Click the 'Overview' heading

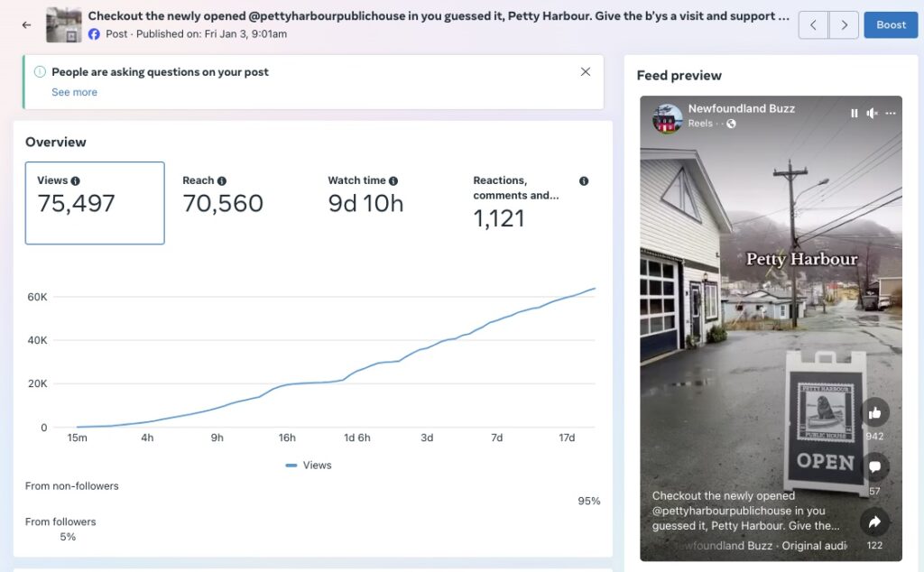point(55,142)
